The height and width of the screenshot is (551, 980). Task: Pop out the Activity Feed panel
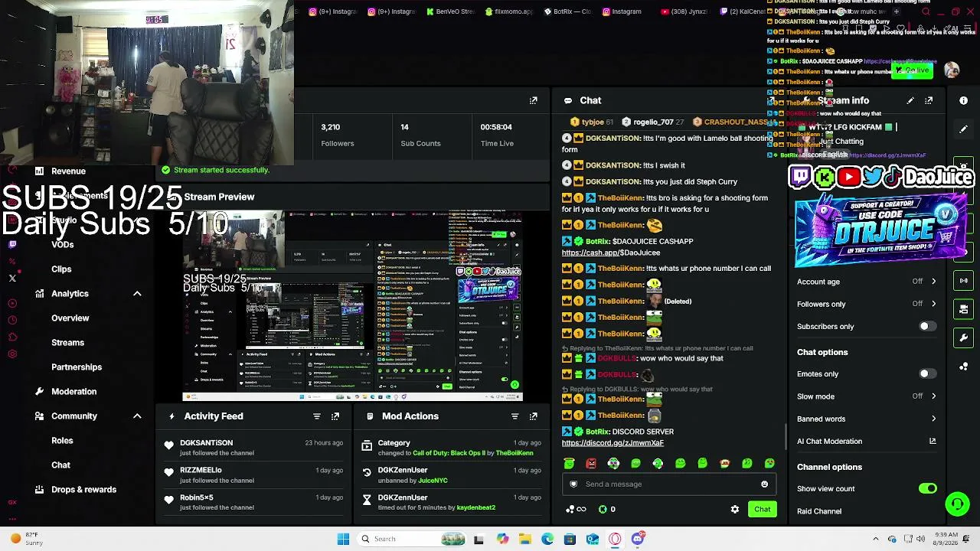(x=335, y=416)
